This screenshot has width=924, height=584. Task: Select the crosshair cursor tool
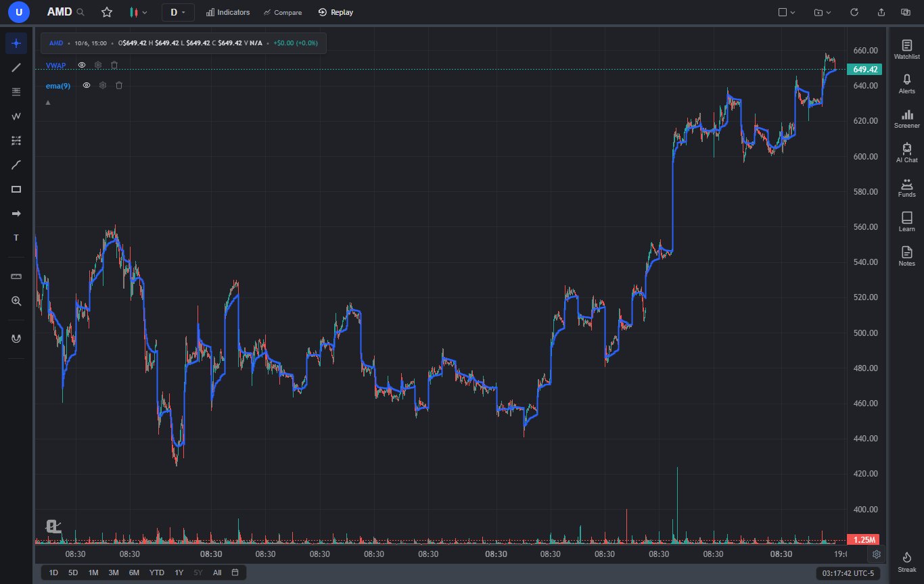16,43
